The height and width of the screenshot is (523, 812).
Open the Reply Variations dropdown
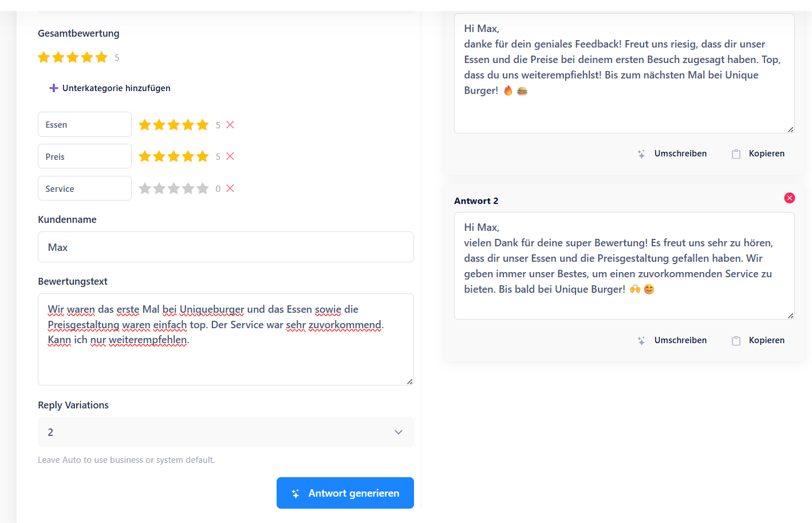click(226, 432)
